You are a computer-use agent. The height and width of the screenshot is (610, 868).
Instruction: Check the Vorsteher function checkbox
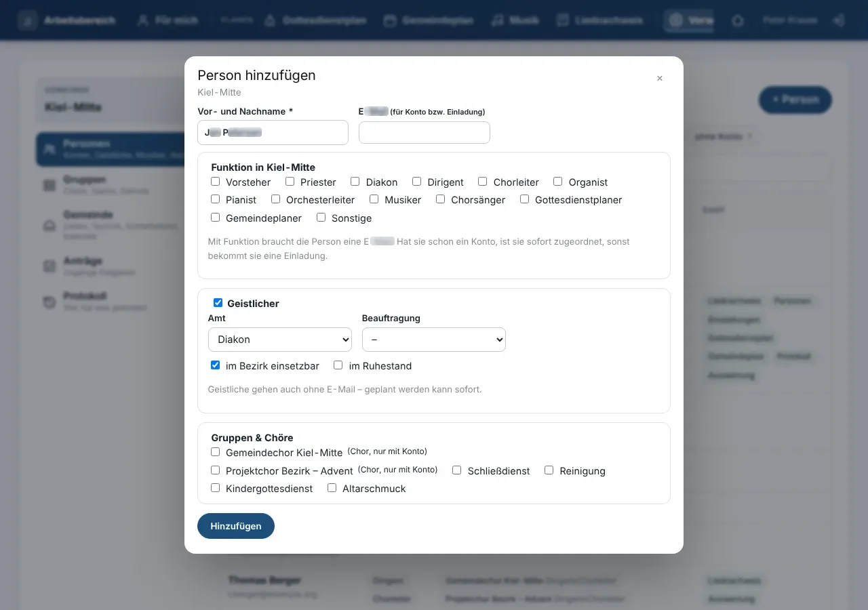click(215, 182)
